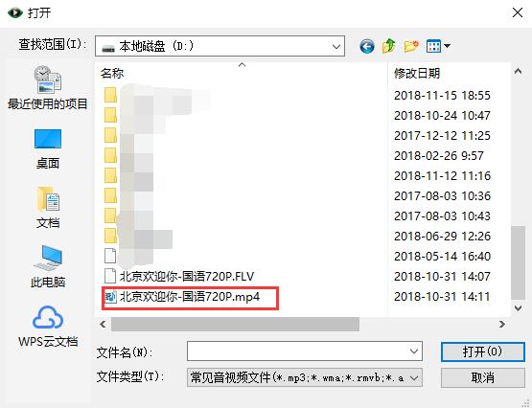
Task: Open WPS云文档 cloud documents
Action: (48, 327)
